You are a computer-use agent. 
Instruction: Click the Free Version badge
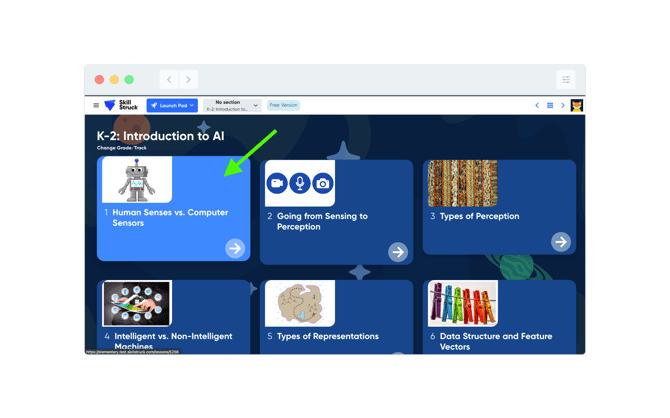283,105
